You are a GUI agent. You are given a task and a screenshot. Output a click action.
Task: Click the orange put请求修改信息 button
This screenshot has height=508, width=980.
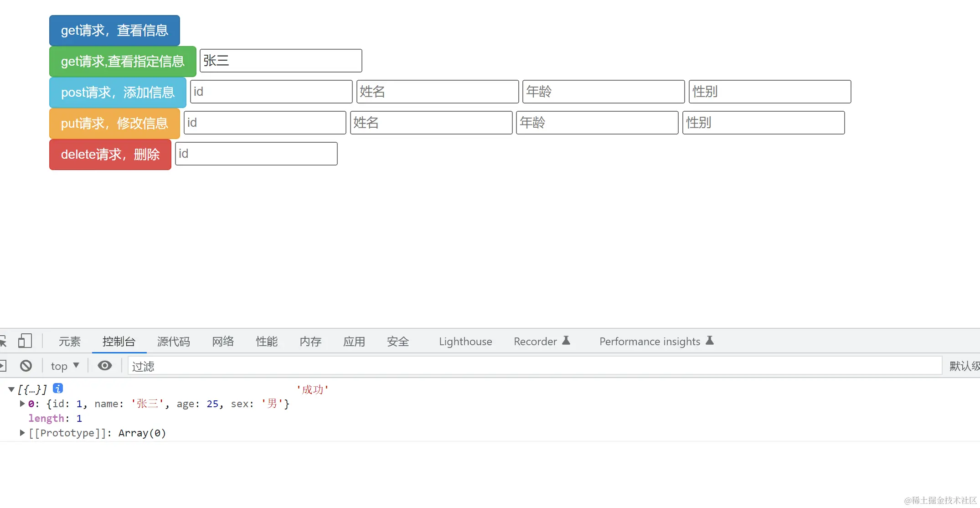114,123
